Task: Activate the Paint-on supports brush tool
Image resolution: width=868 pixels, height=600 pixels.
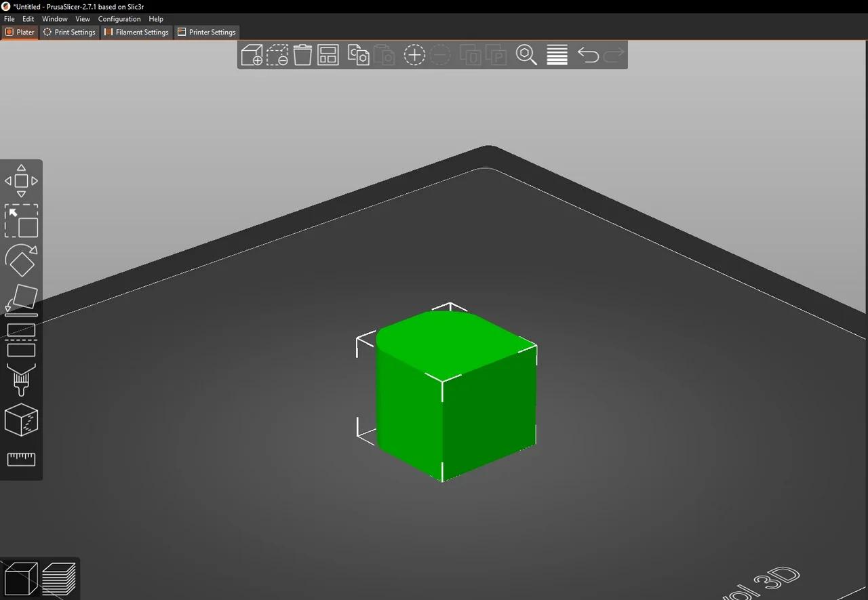Action: [21, 380]
